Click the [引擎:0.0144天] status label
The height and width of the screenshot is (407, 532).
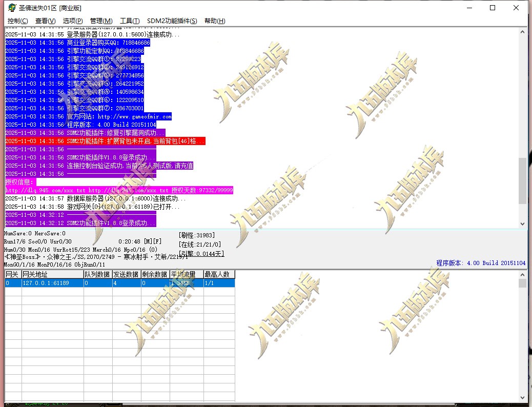point(201,254)
